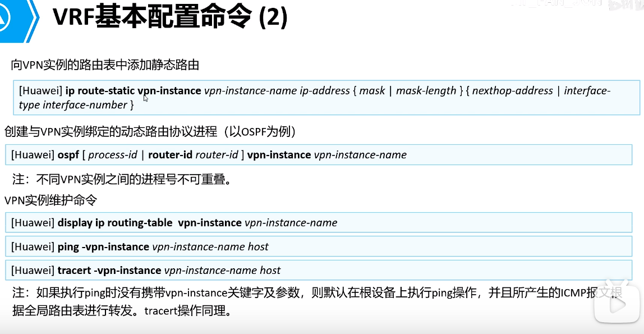Click the slide title "VRF基本配置命令 (2)"
644x334 pixels.
(x=170, y=17)
